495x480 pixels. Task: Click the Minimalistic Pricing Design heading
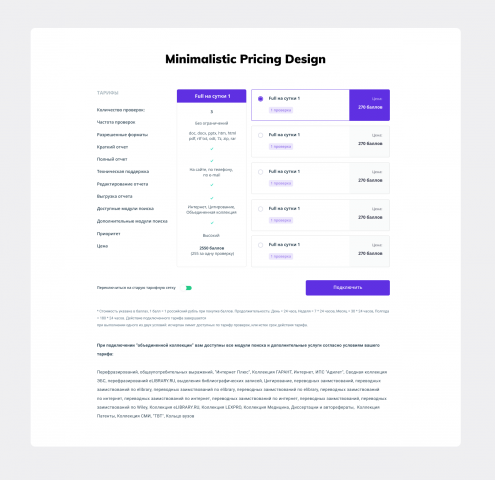(x=245, y=59)
